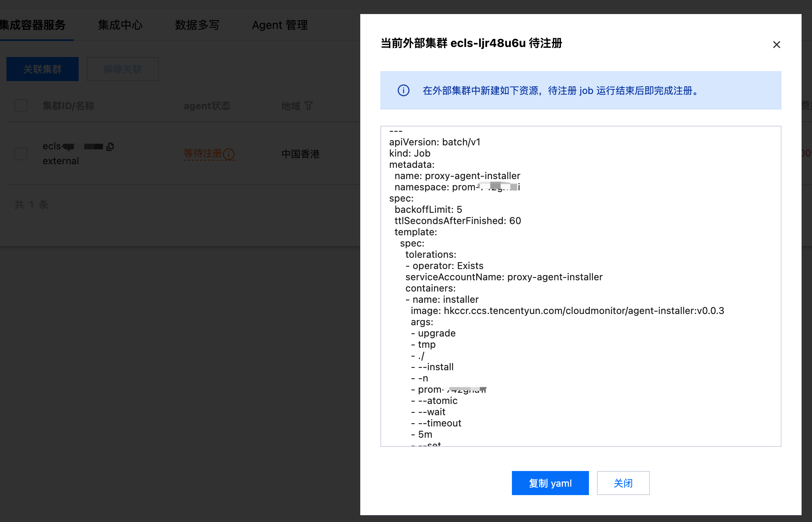Toggle the select-all checkbox in table header

[21, 106]
